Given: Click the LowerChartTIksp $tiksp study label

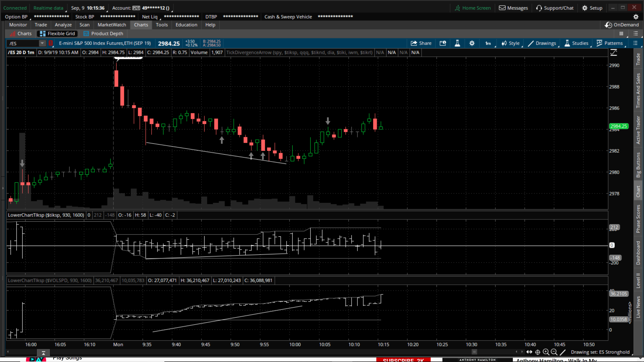Looking at the screenshot, I should pos(46,215).
